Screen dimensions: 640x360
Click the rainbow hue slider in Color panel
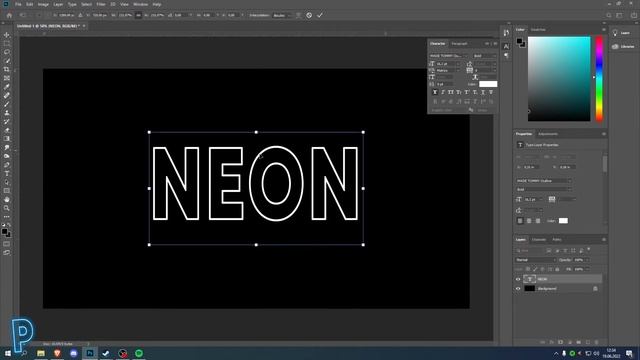[599, 79]
